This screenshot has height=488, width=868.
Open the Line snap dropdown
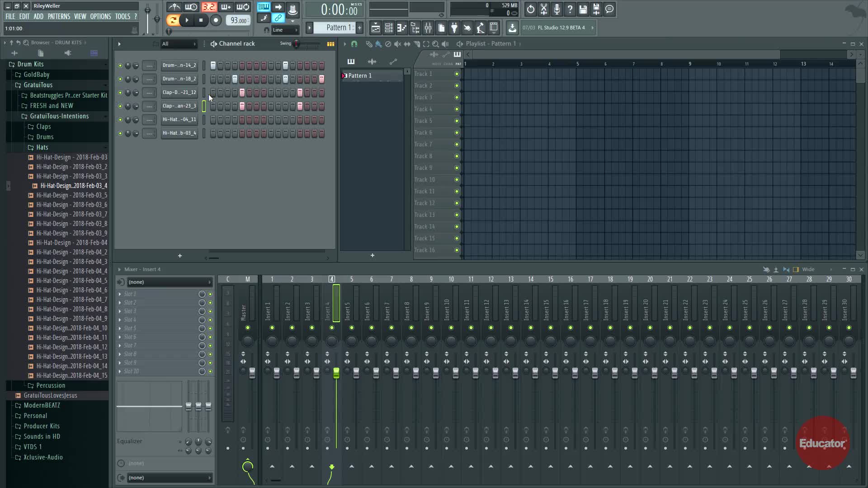pyautogui.click(x=285, y=30)
